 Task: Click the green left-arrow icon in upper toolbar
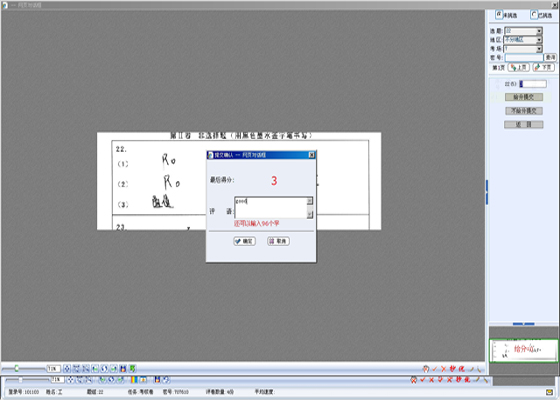(95, 369)
